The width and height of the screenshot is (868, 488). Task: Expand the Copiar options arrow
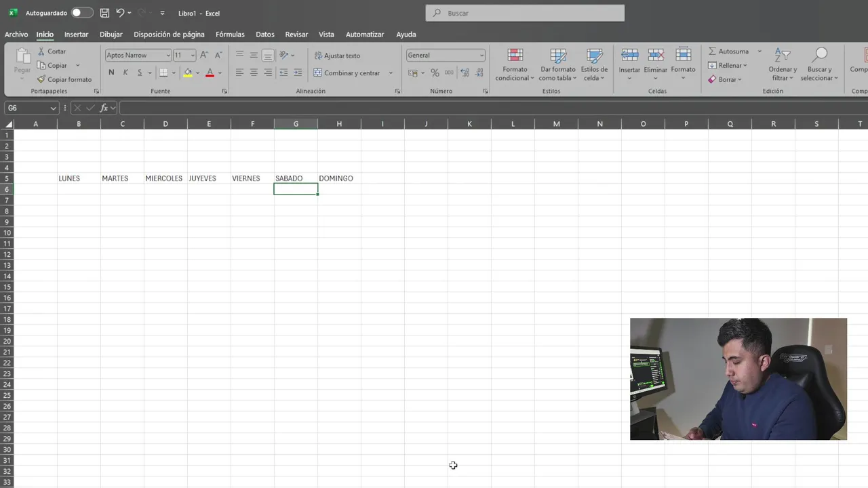(78, 66)
